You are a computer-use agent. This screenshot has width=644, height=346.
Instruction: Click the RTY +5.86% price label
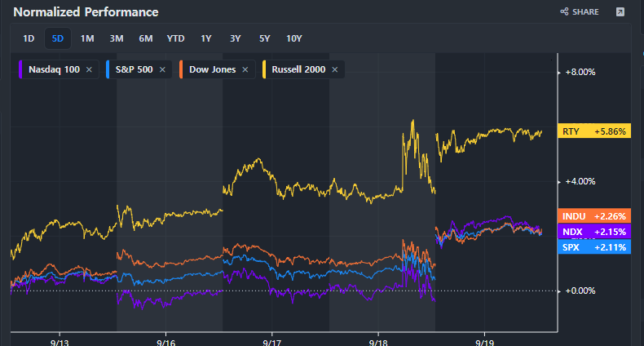pos(593,131)
